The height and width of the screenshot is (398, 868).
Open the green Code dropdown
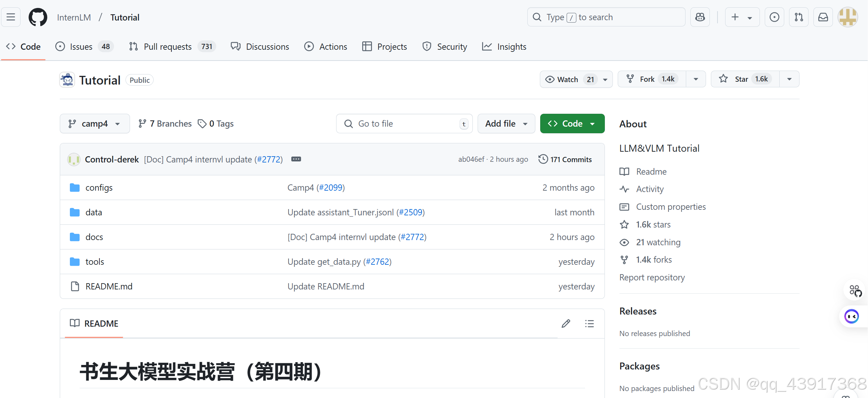tap(572, 124)
